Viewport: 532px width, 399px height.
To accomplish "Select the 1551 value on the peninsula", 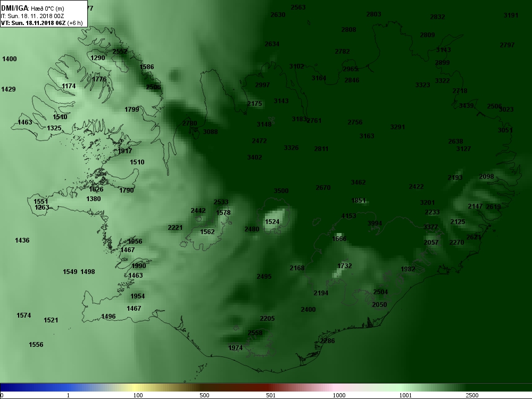I will click(41, 201).
